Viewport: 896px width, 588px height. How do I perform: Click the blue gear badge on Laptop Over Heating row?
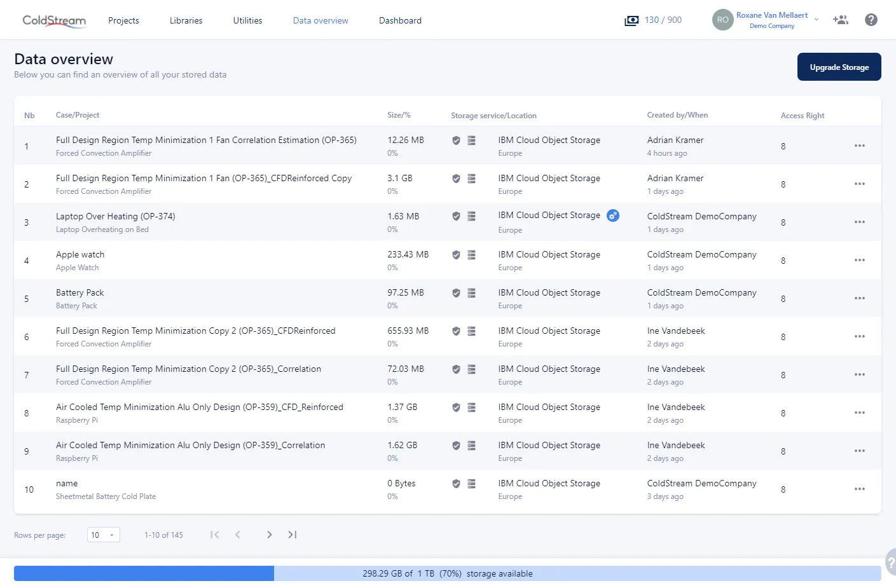pyautogui.click(x=613, y=215)
